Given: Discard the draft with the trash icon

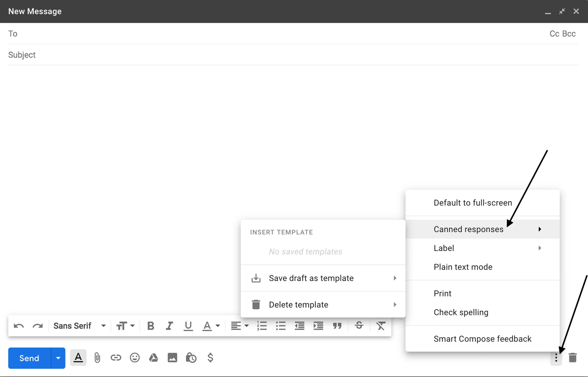Looking at the screenshot, I should 573,358.
